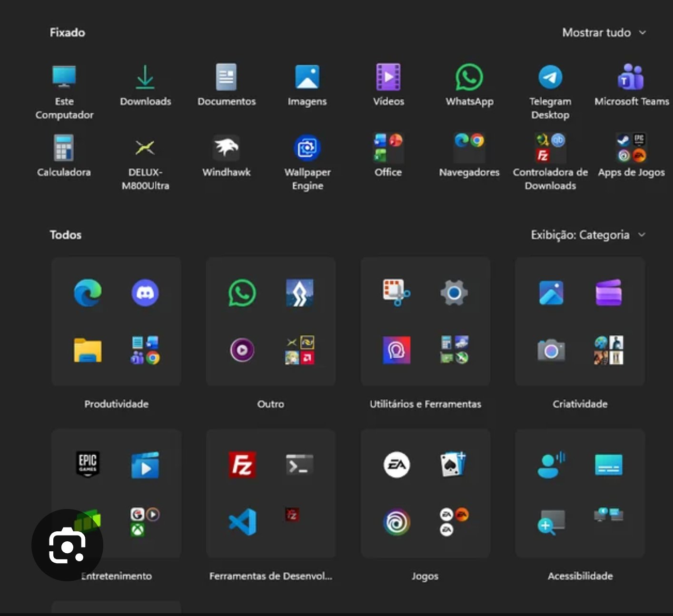This screenshot has width=673, height=616.
Task: Launch Microsoft Edge in Produtividade
Action: (88, 293)
